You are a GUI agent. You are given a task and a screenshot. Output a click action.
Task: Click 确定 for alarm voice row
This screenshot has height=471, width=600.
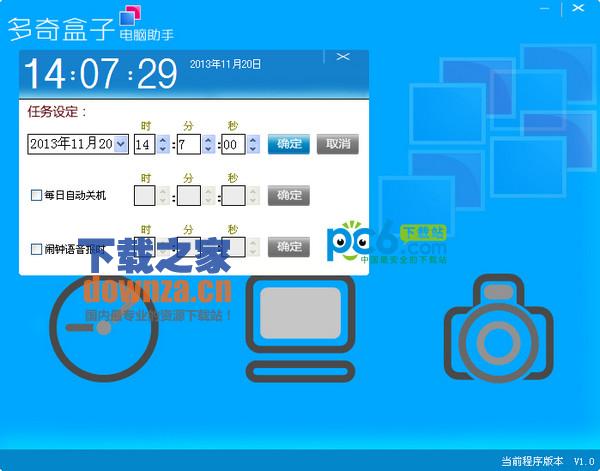[x=289, y=247]
